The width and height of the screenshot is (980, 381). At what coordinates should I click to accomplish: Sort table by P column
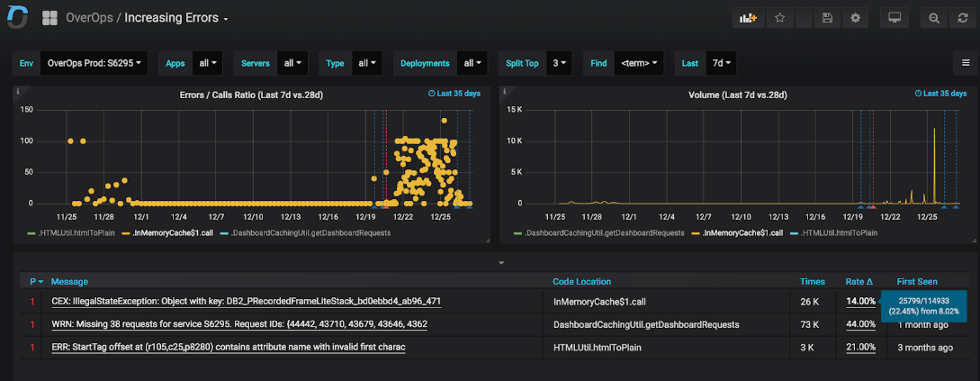pos(36,282)
